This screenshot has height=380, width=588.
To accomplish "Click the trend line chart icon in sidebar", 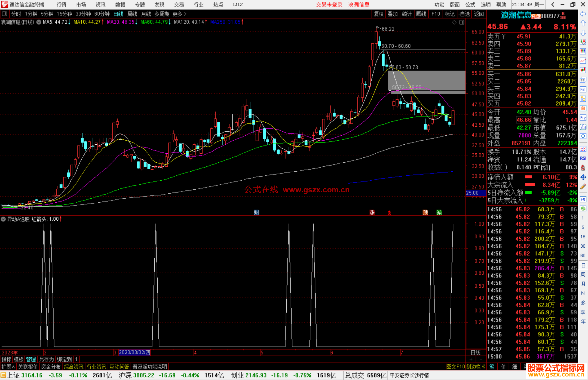I will click(583, 61).
